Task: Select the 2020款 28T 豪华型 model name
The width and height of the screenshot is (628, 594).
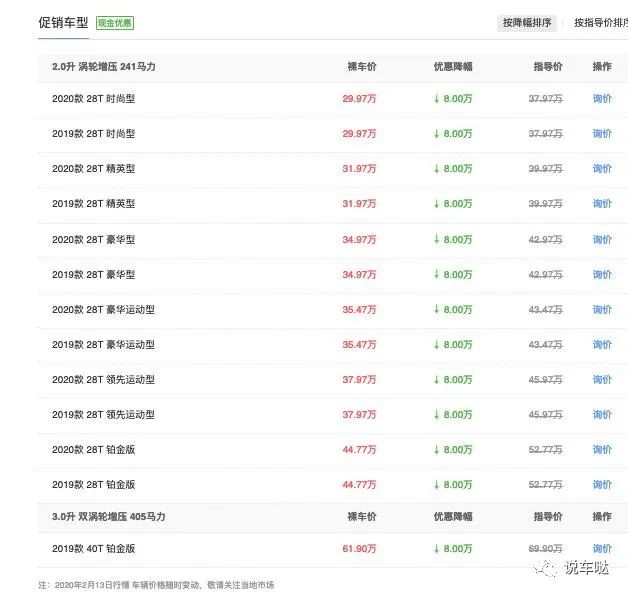Action: click(x=93, y=240)
